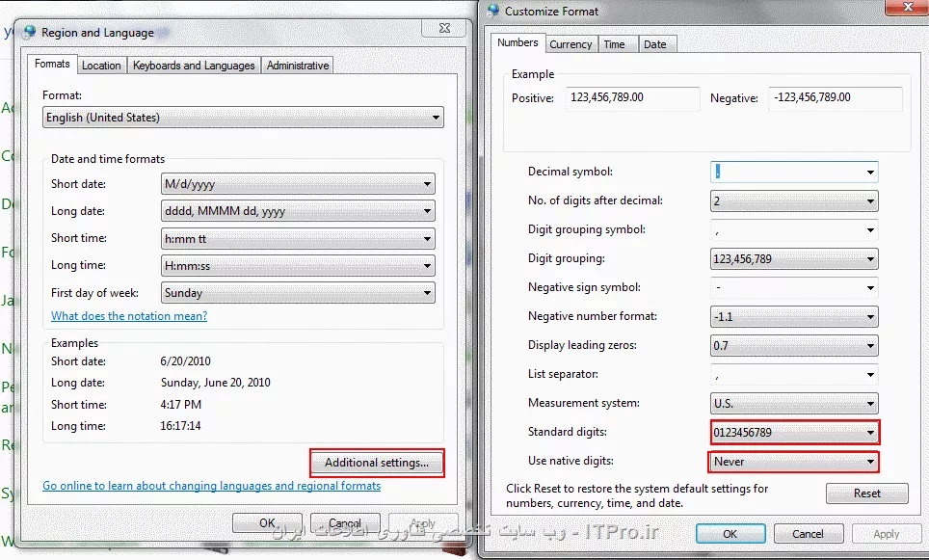929x560 pixels.
Task: Click the Short time example 4:17 PM
Action: click(181, 405)
